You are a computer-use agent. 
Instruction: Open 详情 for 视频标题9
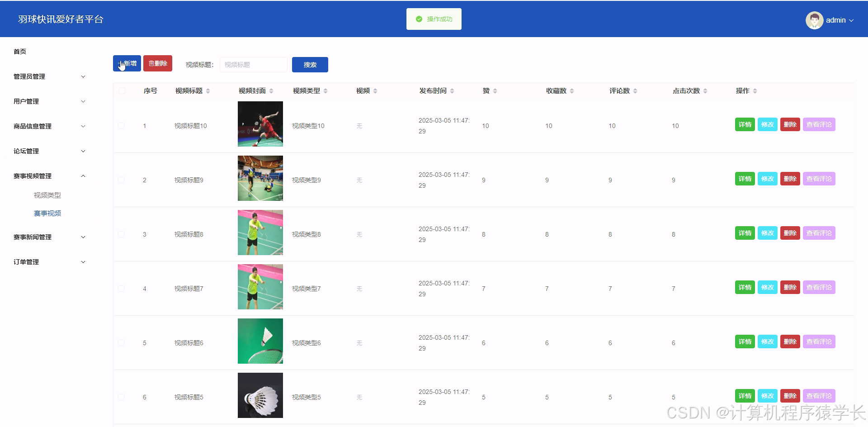(x=745, y=178)
